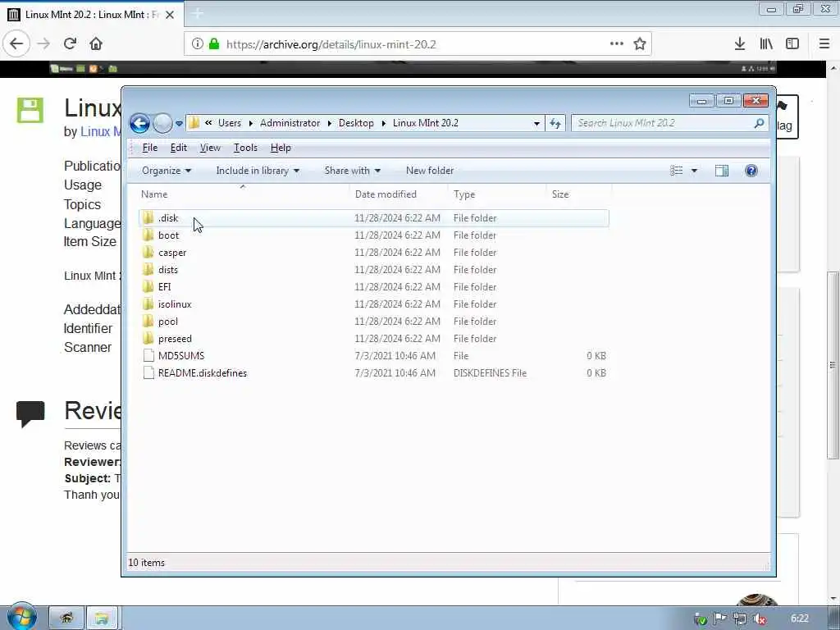Click the Explorer address bar refresh button
This screenshot has height=630, width=840.
pos(555,123)
